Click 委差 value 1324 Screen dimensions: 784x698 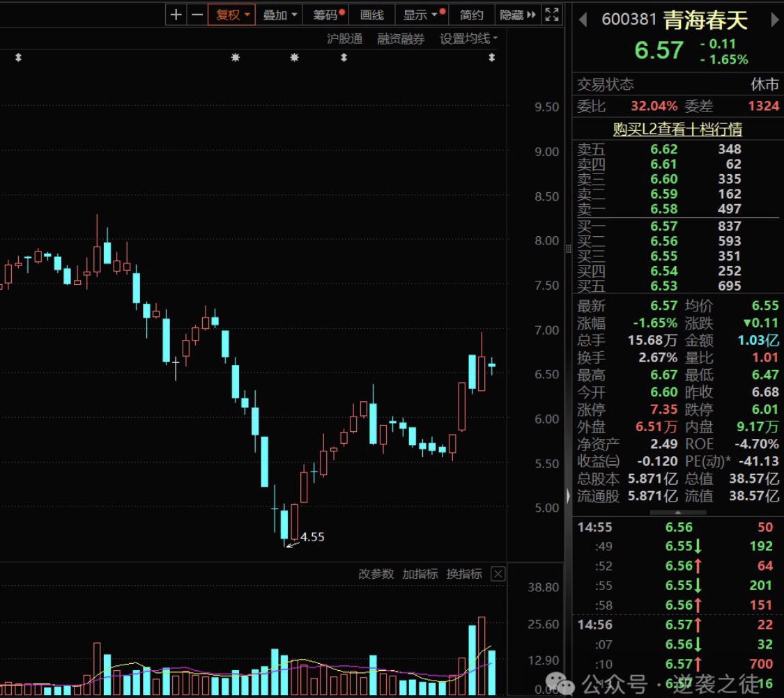point(764,107)
